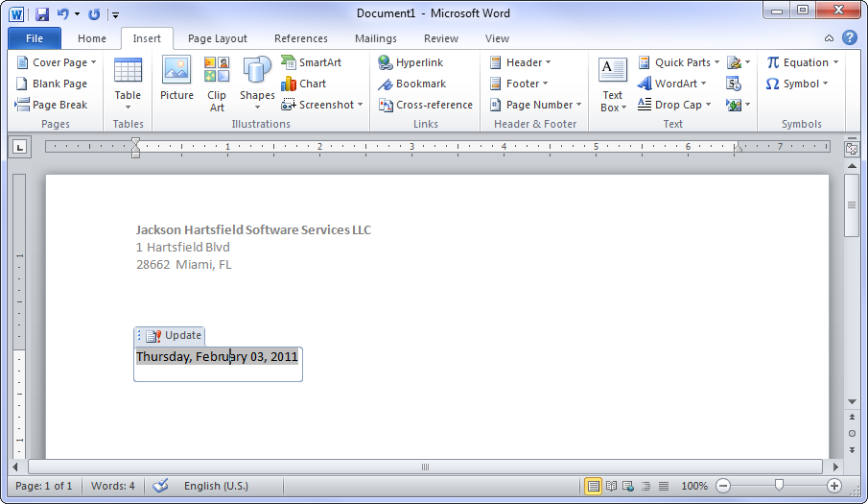
Task: Switch to Outline view
Action: [x=646, y=487]
